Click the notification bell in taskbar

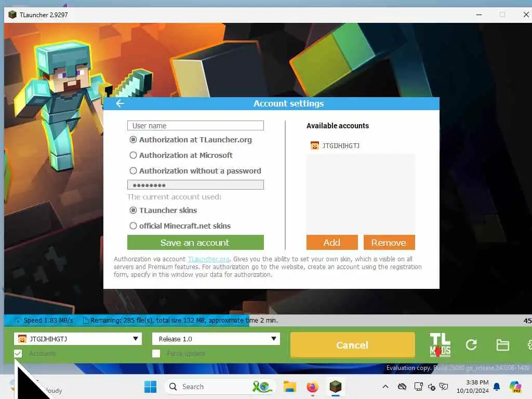point(497,387)
